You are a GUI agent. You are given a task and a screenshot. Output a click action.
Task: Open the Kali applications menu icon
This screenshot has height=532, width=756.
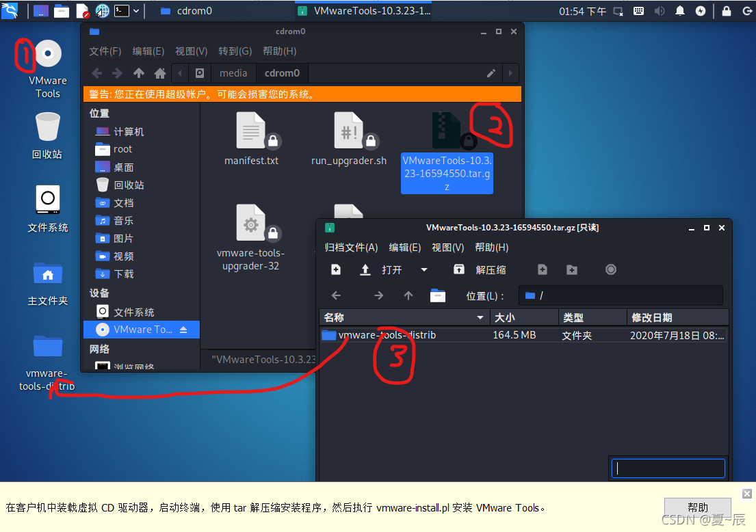pyautogui.click(x=9, y=11)
